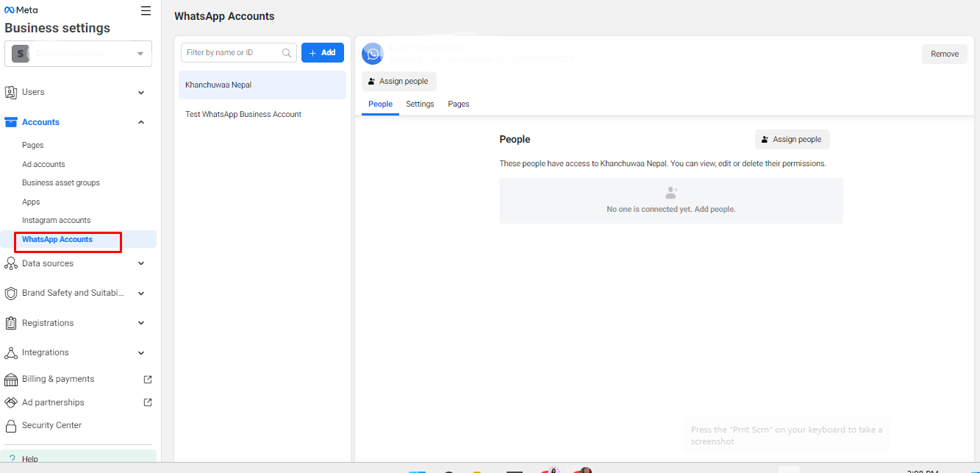The image size is (980, 473).
Task: Open Instagram accounts in the sidebar
Action: (x=57, y=220)
